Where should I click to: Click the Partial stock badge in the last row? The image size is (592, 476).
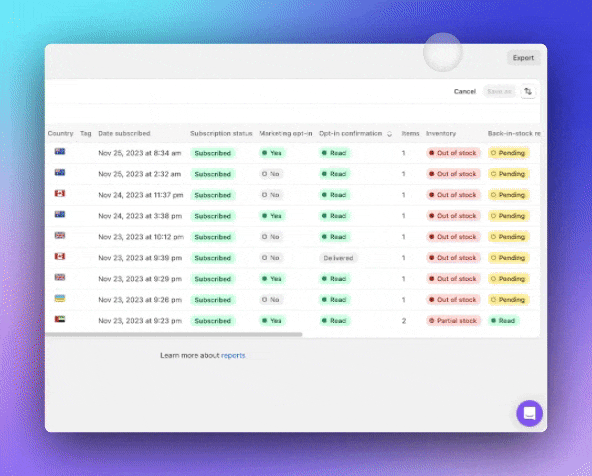(x=453, y=320)
